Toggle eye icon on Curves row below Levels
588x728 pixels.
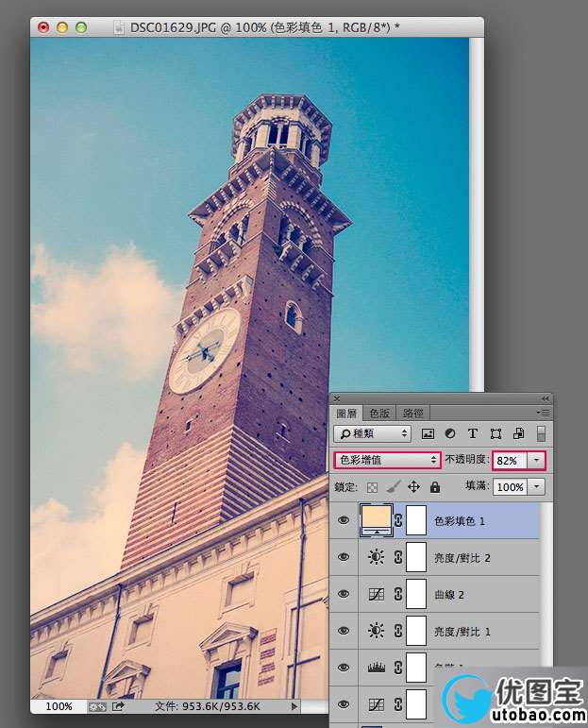click(x=344, y=704)
